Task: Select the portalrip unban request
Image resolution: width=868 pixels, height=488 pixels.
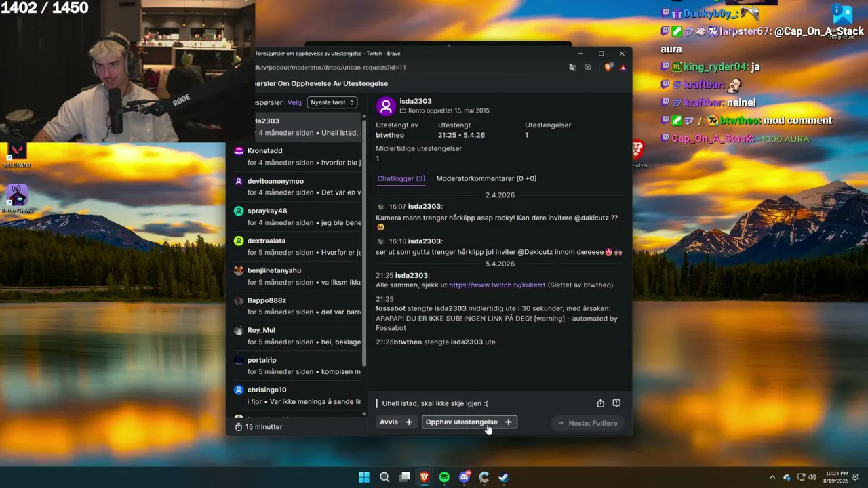Action: coord(297,365)
